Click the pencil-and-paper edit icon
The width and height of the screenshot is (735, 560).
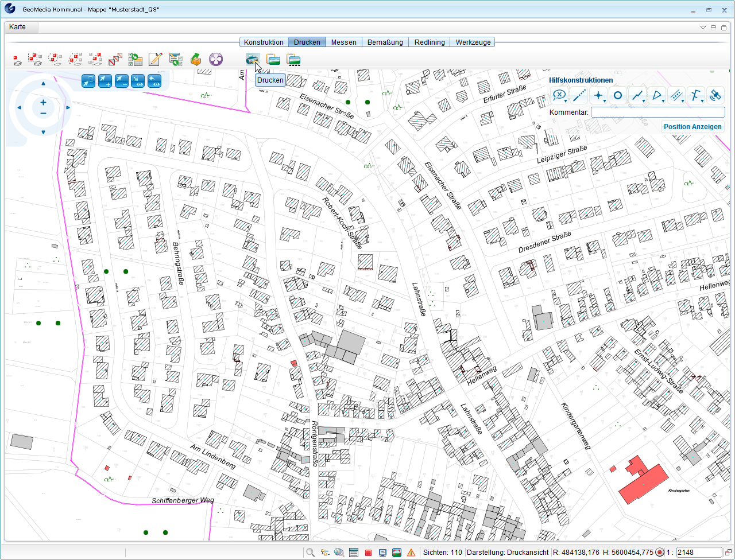[155, 59]
